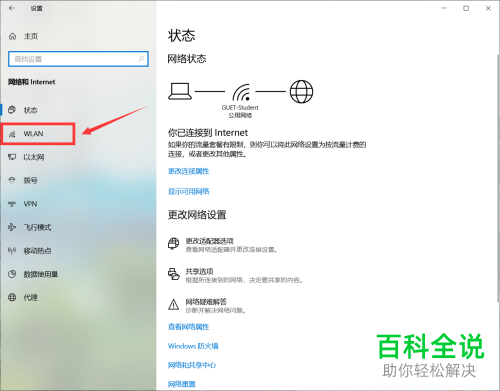The image size is (500, 391).
Task: Open Windows 防火墙 link
Action: tap(193, 346)
